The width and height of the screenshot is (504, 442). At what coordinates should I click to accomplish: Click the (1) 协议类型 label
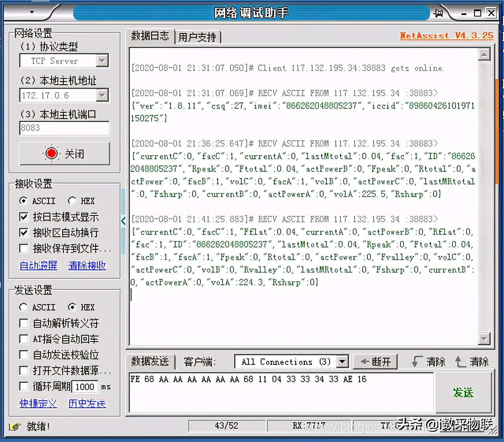49,46
